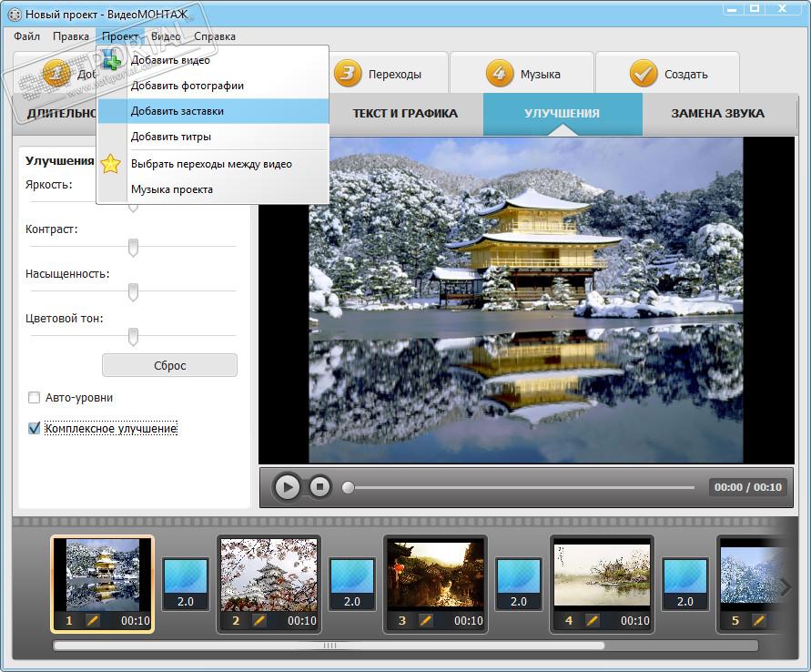The height and width of the screenshot is (672, 811).
Task: Open the 'Файл' menu
Action: (x=27, y=36)
